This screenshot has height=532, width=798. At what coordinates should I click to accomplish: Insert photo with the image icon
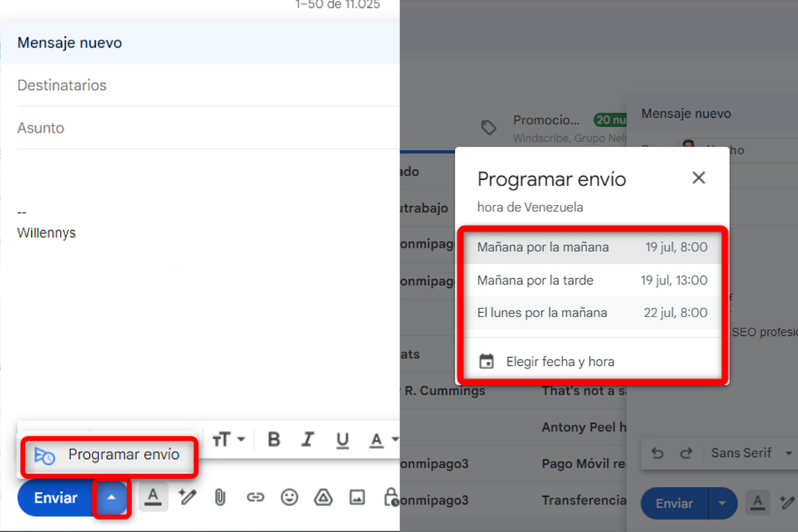click(x=357, y=497)
